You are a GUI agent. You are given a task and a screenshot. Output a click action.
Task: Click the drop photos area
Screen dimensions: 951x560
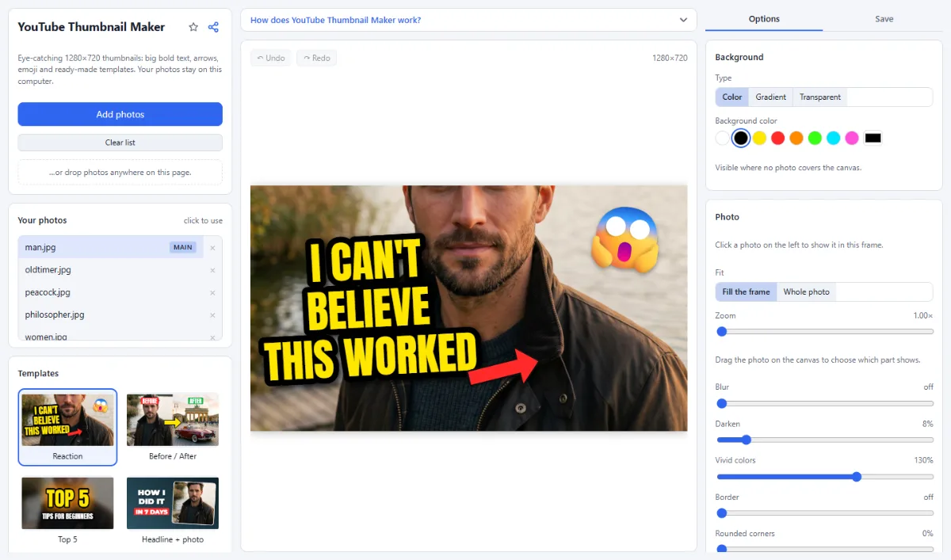(120, 172)
